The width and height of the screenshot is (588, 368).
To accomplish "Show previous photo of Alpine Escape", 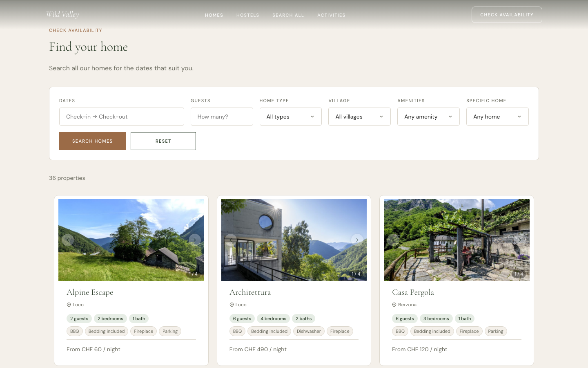I will point(68,240).
